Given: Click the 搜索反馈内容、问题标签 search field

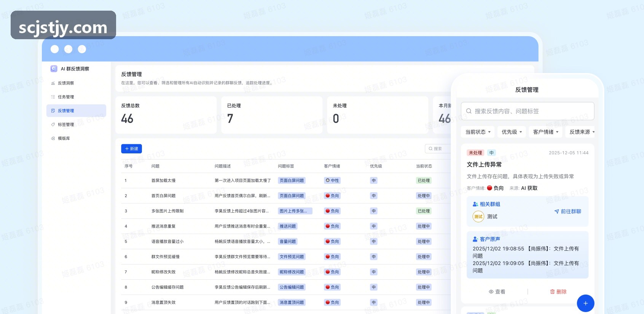Looking at the screenshot, I should click(x=528, y=111).
